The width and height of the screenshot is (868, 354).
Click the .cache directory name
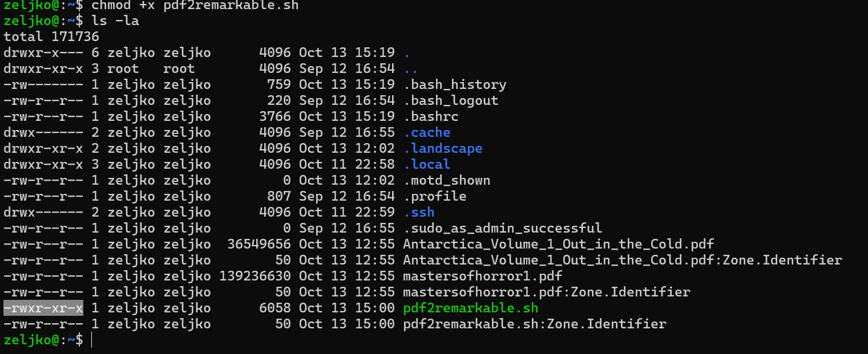click(x=427, y=132)
